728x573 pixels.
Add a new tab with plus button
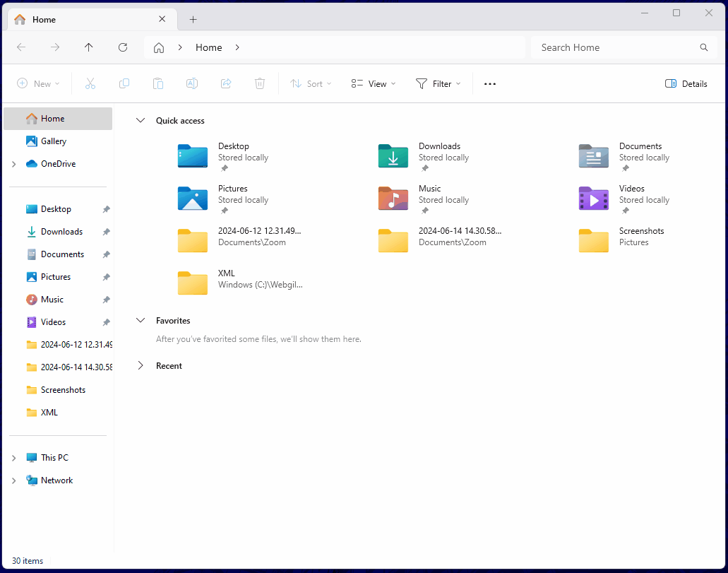pos(193,20)
